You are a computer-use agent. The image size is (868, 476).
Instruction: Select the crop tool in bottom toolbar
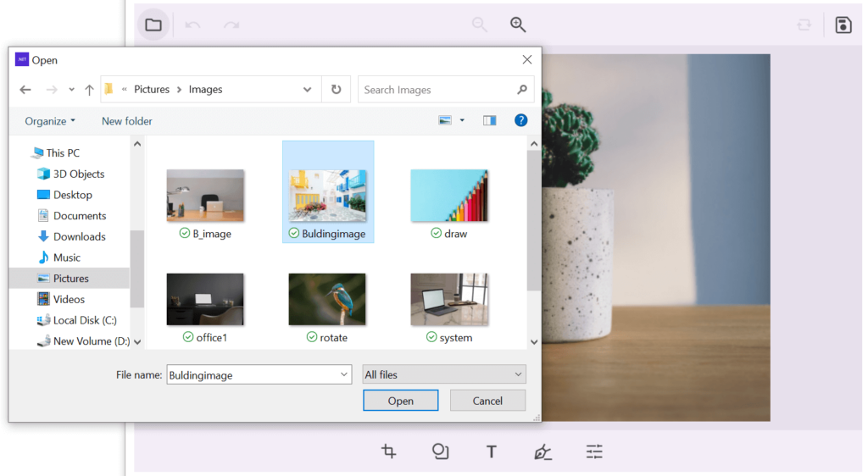point(388,451)
